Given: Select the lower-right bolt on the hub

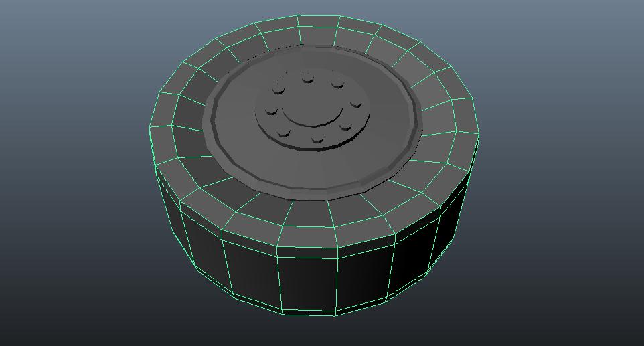Looking at the screenshot, I should click(x=346, y=127).
